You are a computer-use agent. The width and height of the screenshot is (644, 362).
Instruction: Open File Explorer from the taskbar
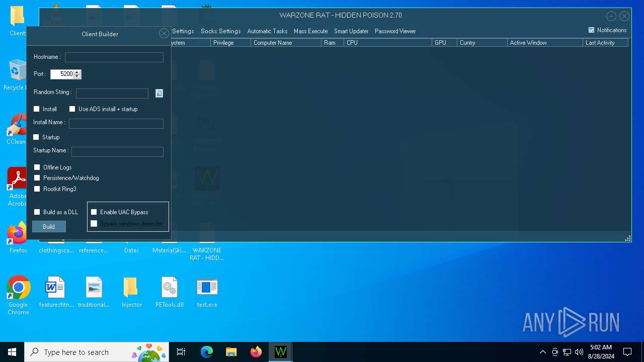click(231, 352)
